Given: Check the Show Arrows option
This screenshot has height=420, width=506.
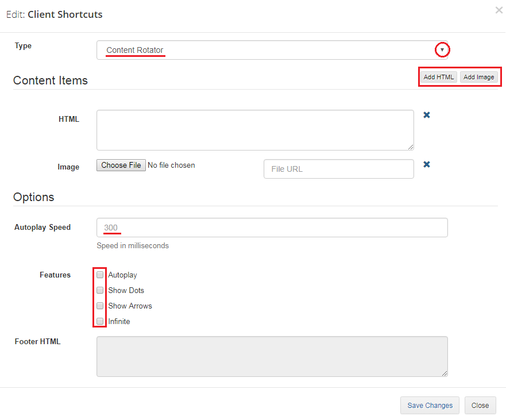Looking at the screenshot, I should (x=100, y=306).
